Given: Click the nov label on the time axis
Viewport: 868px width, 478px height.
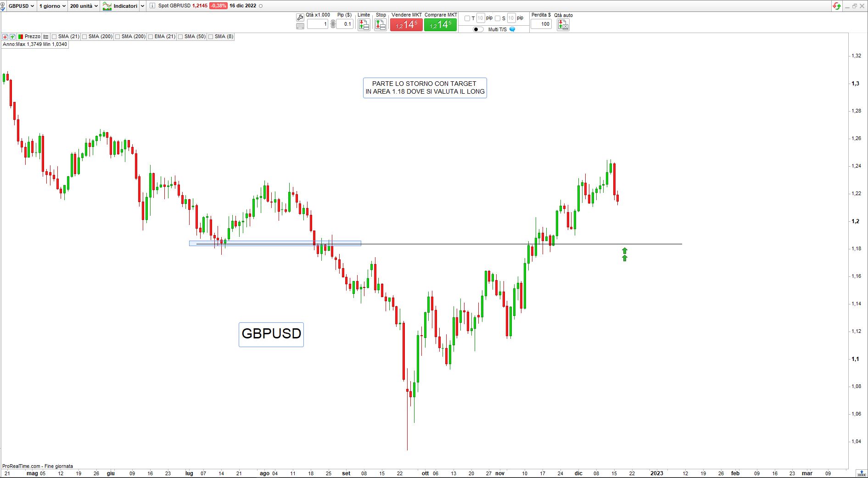Looking at the screenshot, I should click(x=500, y=473).
